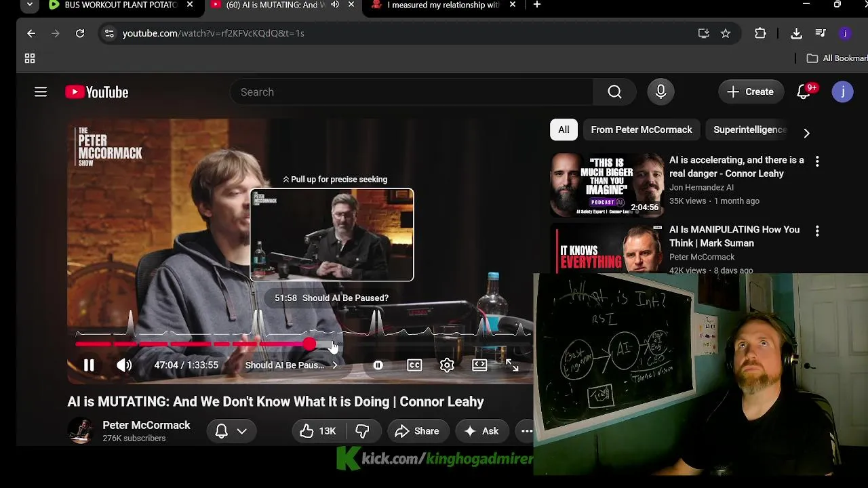Select the Superintelligence filter chip
The width and height of the screenshot is (868, 488).
pyautogui.click(x=749, y=129)
